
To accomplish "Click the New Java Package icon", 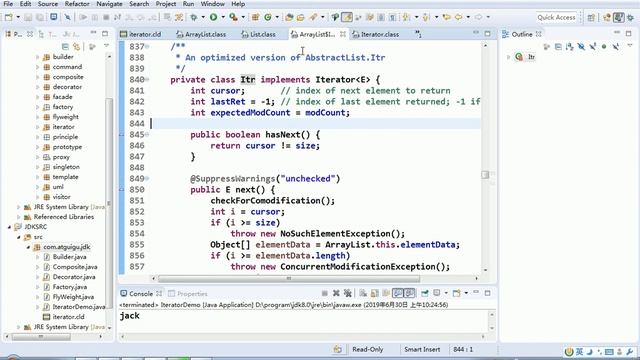I will click(x=256, y=17).
